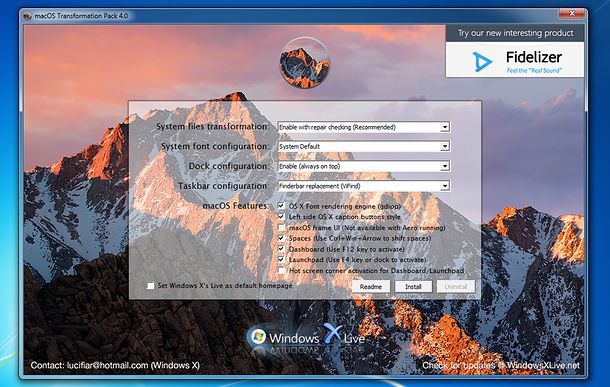Click the blue X logo in Windows X Live

click(333, 334)
